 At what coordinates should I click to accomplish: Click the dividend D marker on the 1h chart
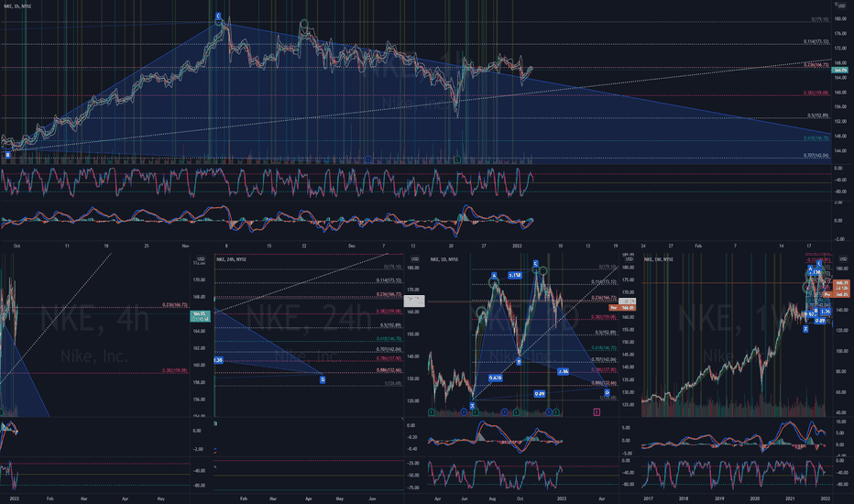coord(368,159)
